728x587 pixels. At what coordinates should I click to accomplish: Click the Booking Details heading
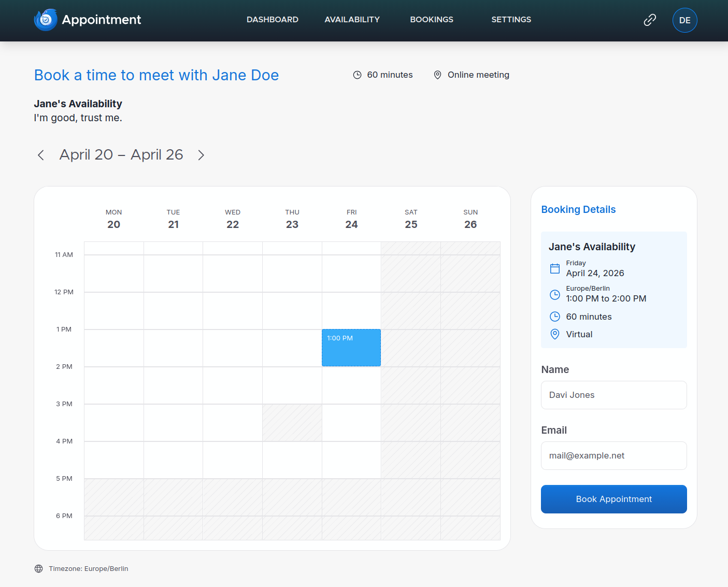[578, 209]
